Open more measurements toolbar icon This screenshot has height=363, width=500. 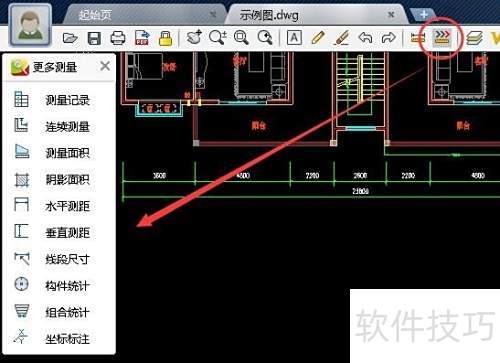tap(441, 38)
